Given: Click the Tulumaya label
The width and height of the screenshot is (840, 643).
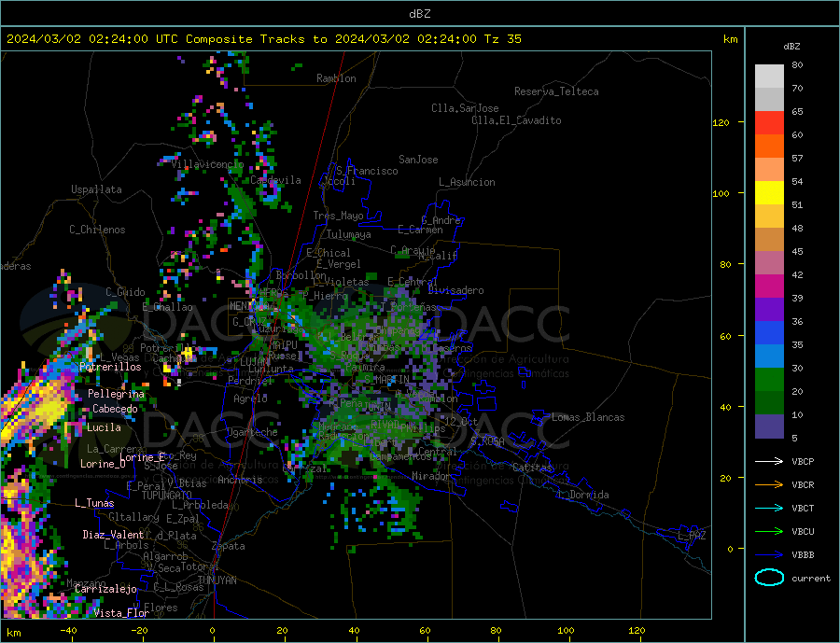Looking at the screenshot, I should pyautogui.click(x=349, y=234).
